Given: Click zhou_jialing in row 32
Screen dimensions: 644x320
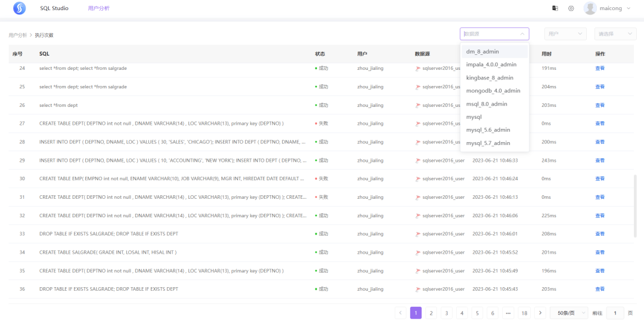Looking at the screenshot, I should click(370, 216).
